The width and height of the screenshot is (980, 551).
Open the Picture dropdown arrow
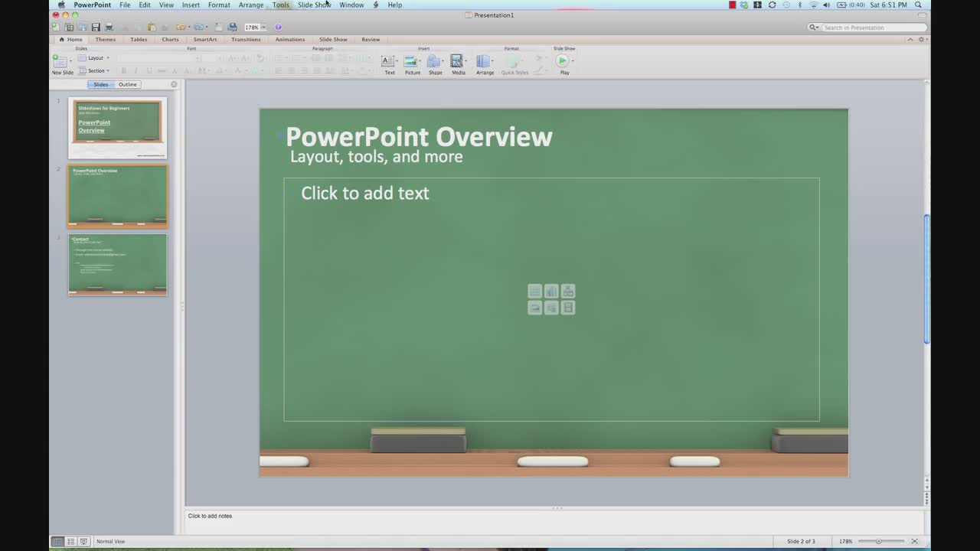(420, 61)
